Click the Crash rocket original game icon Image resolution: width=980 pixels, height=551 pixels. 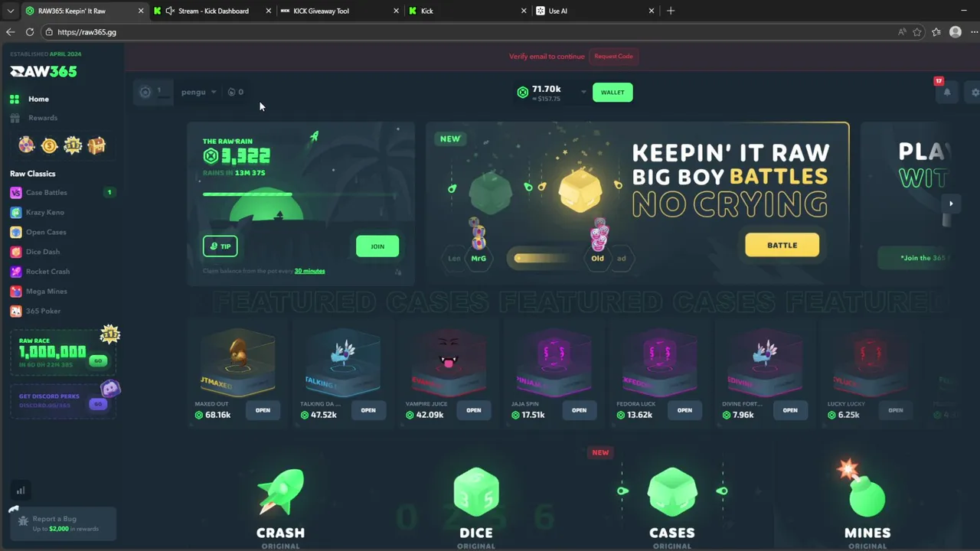[x=280, y=491]
